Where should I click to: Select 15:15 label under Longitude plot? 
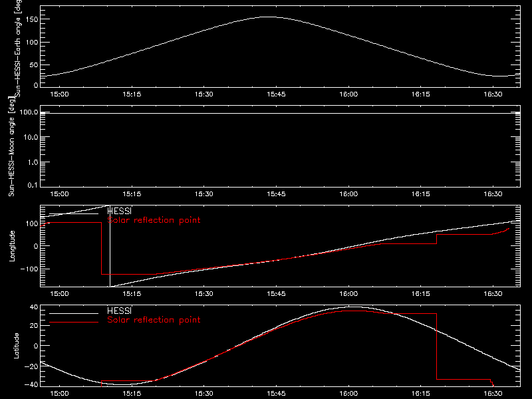[132, 293]
